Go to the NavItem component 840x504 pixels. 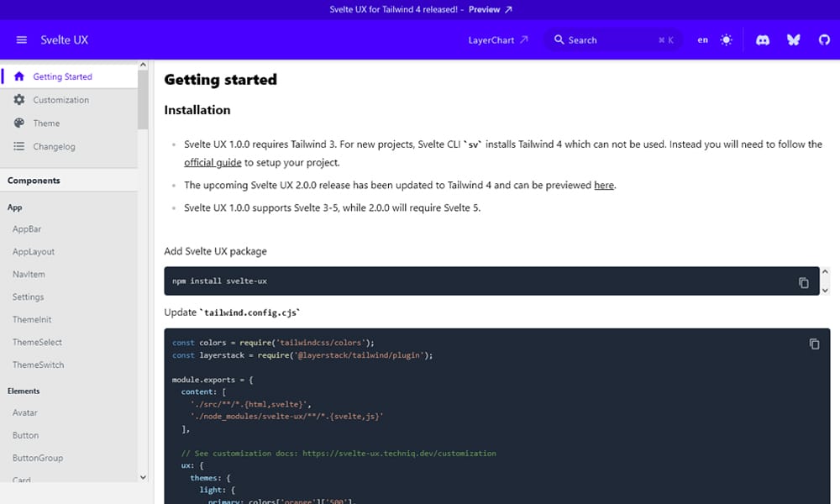click(x=29, y=274)
